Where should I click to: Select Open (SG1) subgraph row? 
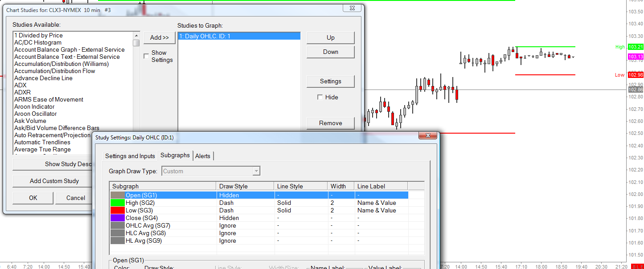(259, 195)
